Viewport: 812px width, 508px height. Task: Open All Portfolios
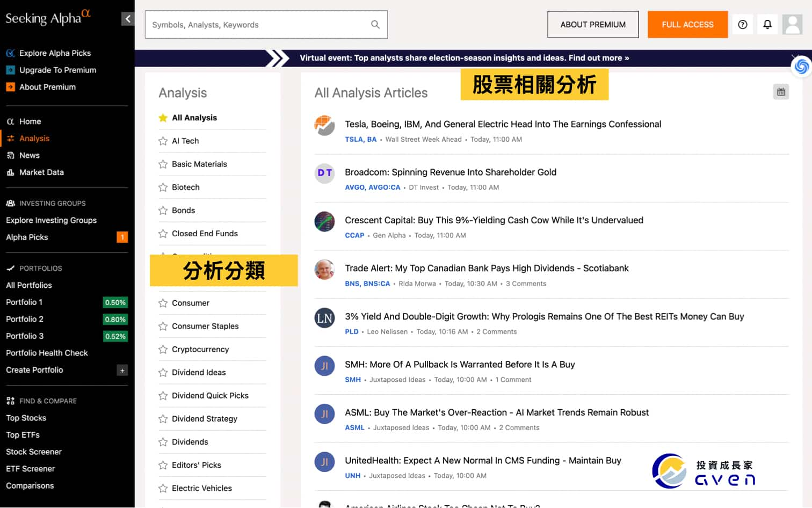coord(29,285)
